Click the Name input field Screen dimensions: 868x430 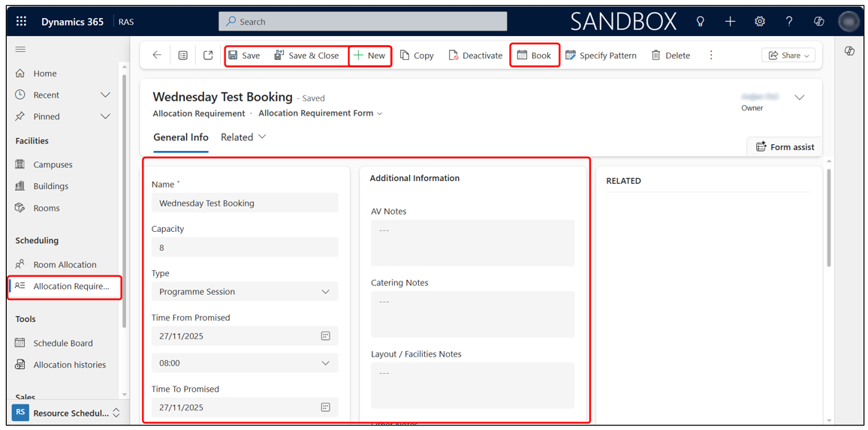coord(245,203)
